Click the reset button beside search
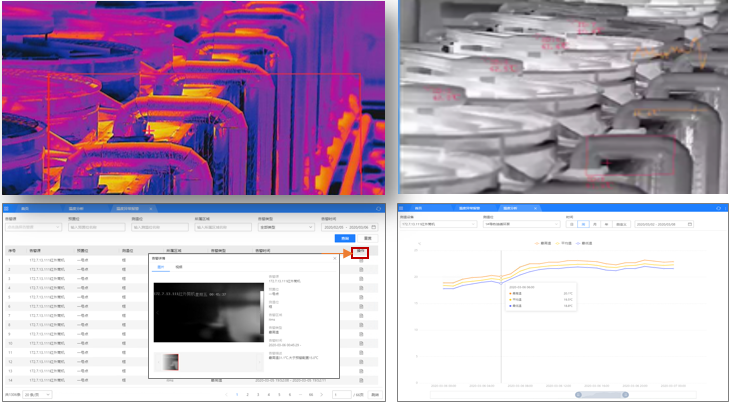The height and width of the screenshot is (407, 733). pyautogui.click(x=367, y=238)
